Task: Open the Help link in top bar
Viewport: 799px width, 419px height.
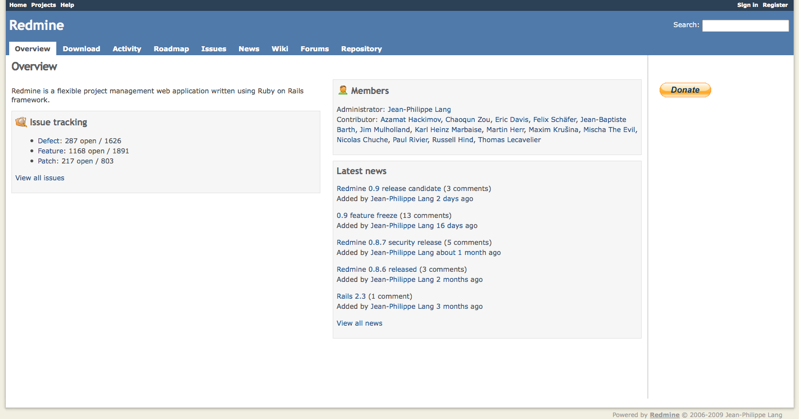Action: click(67, 5)
